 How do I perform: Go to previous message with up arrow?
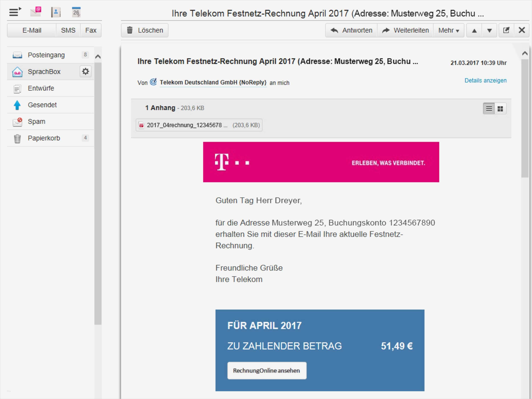click(x=474, y=31)
